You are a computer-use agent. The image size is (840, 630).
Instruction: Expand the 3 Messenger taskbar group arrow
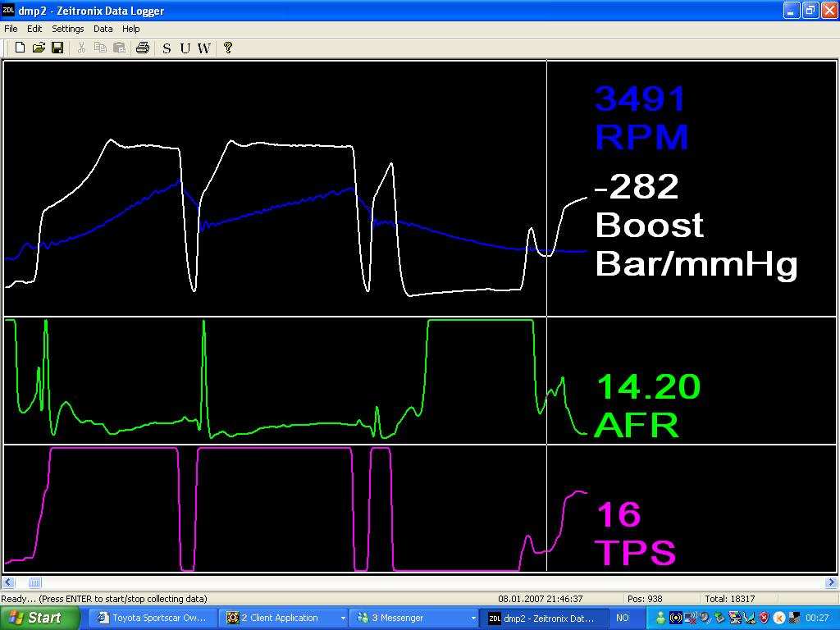[472, 618]
